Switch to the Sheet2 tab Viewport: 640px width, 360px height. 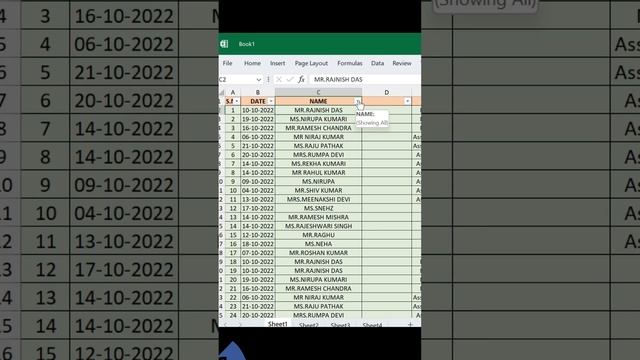click(x=309, y=325)
